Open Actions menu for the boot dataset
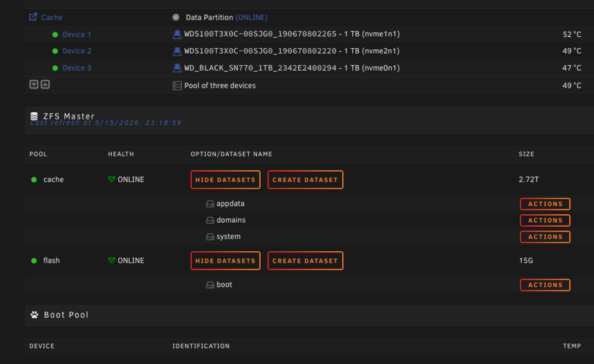The width and height of the screenshot is (594, 364). (x=545, y=285)
